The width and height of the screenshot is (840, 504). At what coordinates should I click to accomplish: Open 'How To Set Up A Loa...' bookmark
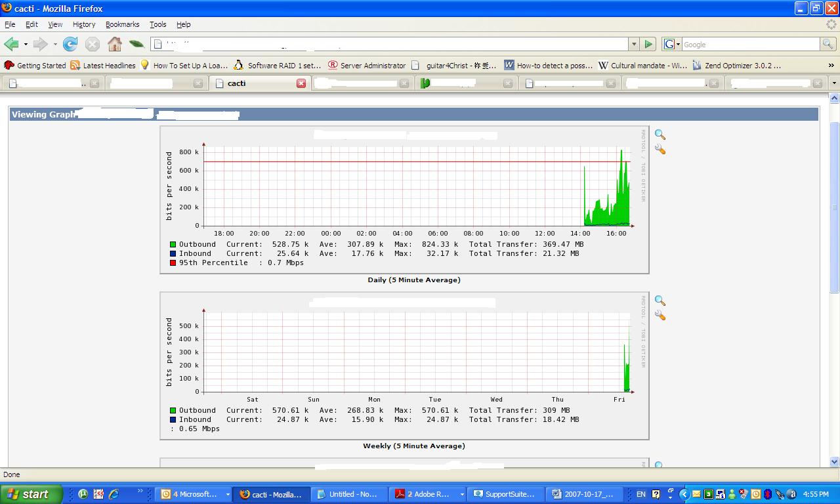pos(184,65)
